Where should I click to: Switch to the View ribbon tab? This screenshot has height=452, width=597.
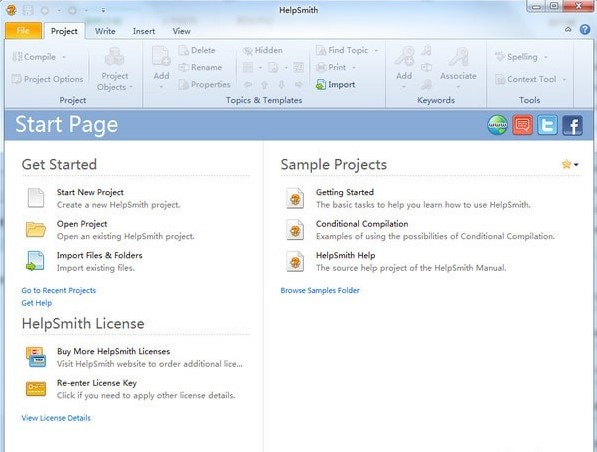[181, 31]
